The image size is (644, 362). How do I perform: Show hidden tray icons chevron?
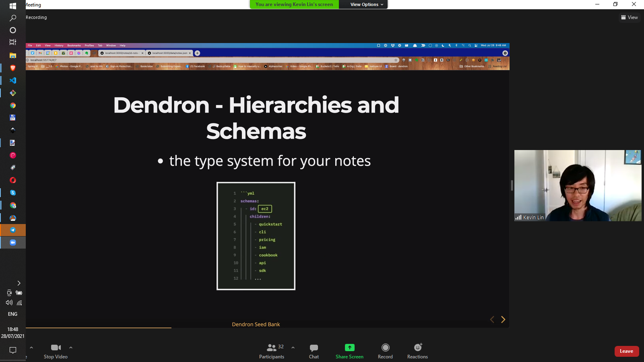pyautogui.click(x=19, y=283)
